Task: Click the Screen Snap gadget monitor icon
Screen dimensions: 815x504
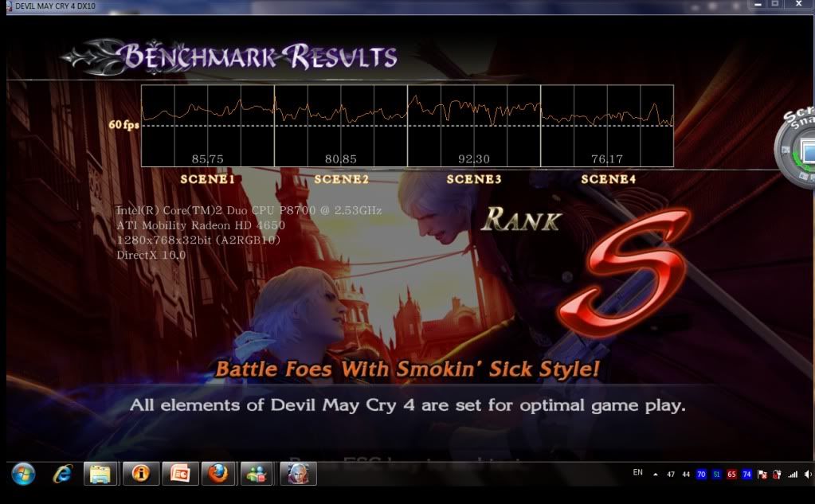Action: (x=806, y=150)
